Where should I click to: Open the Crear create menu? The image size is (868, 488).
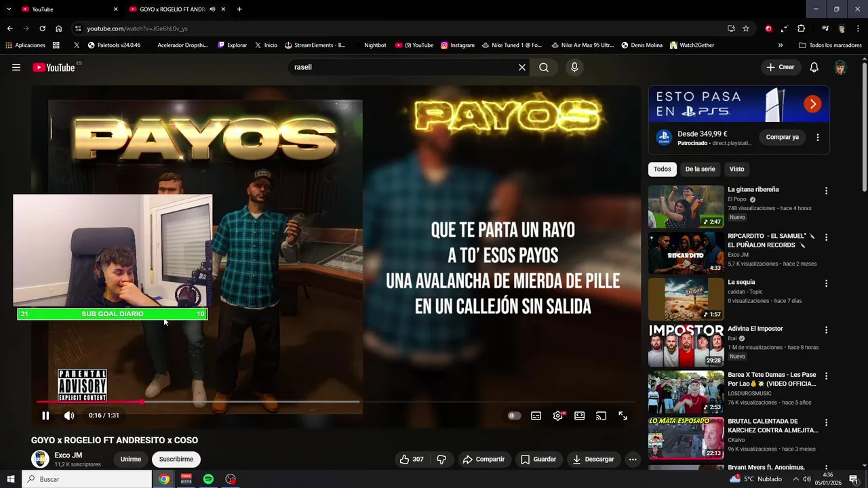(780, 67)
